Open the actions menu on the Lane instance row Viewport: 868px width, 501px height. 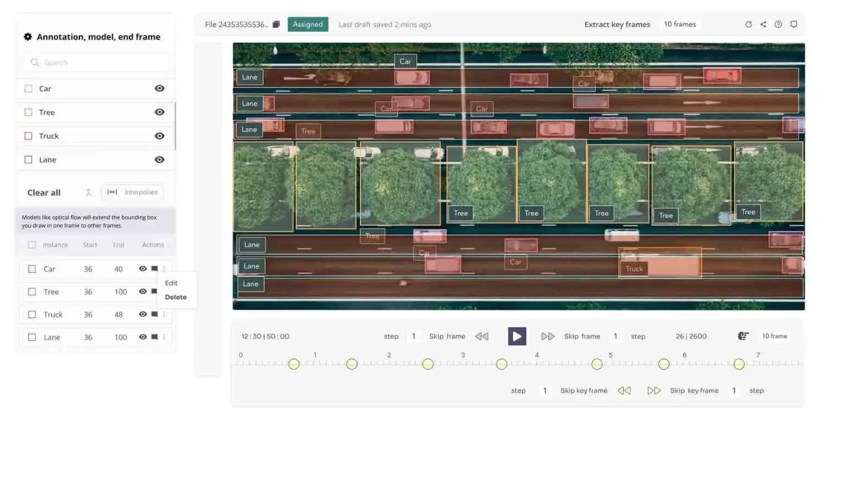click(x=163, y=337)
